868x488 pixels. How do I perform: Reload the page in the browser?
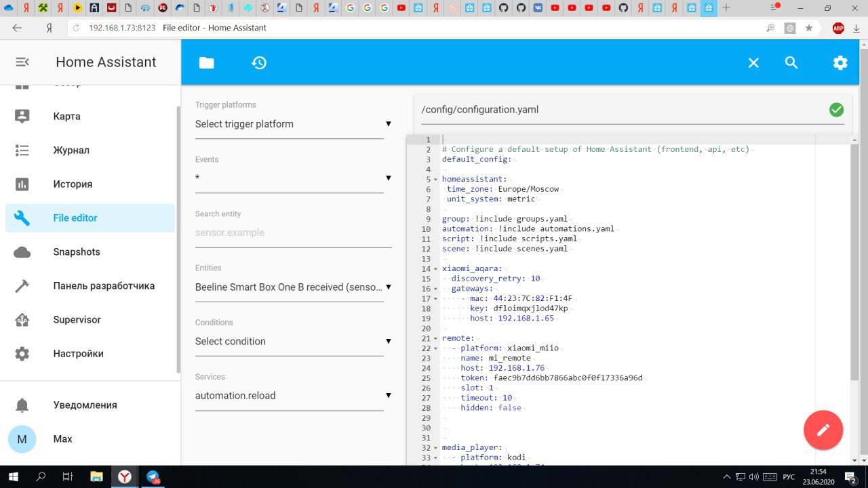[76, 28]
